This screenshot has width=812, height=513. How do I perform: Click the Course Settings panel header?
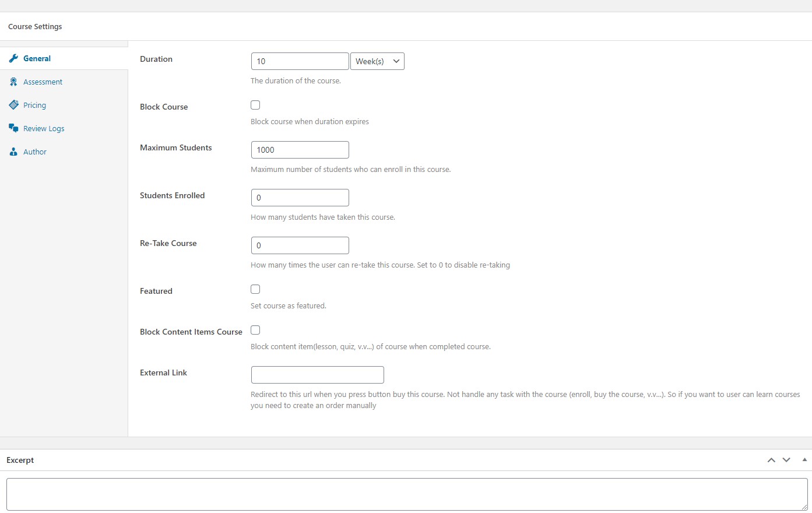406,26
